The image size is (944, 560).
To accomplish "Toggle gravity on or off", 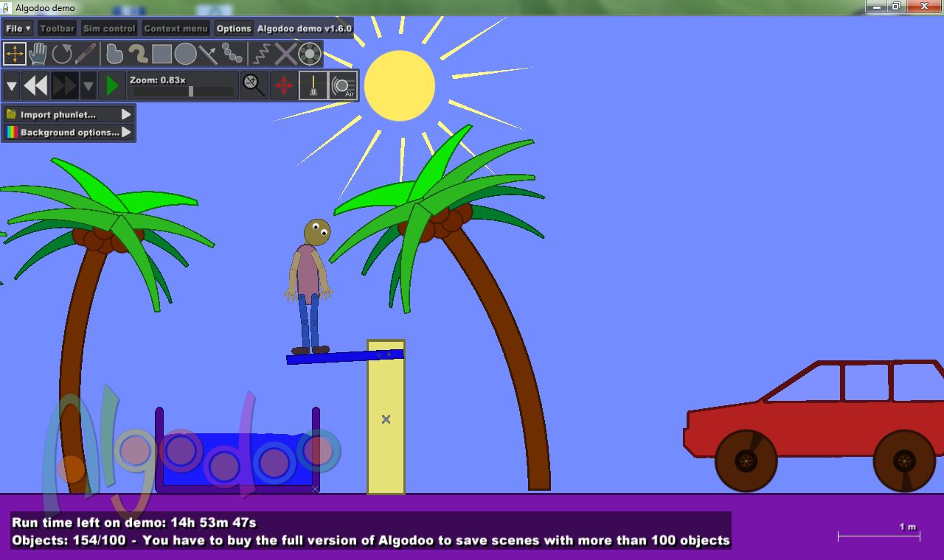I will pyautogui.click(x=313, y=86).
